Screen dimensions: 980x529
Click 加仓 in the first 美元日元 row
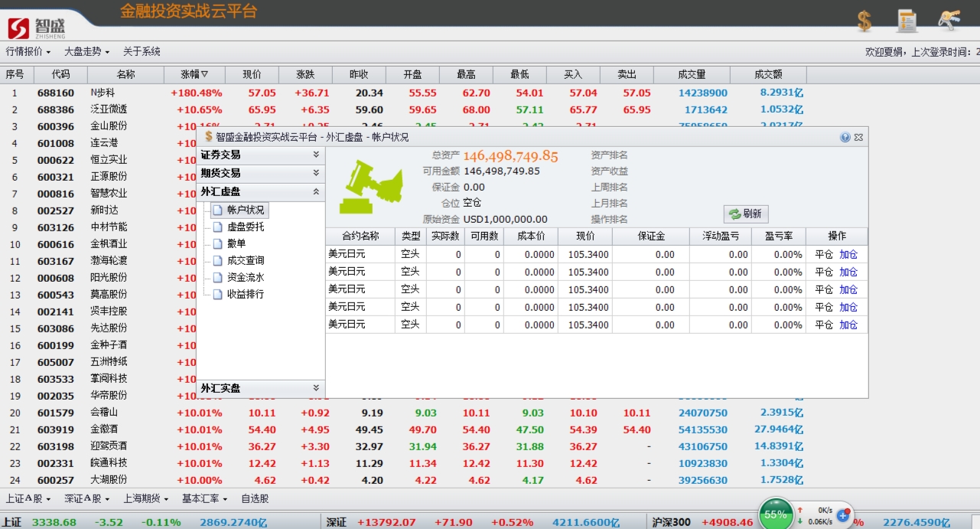pos(848,254)
